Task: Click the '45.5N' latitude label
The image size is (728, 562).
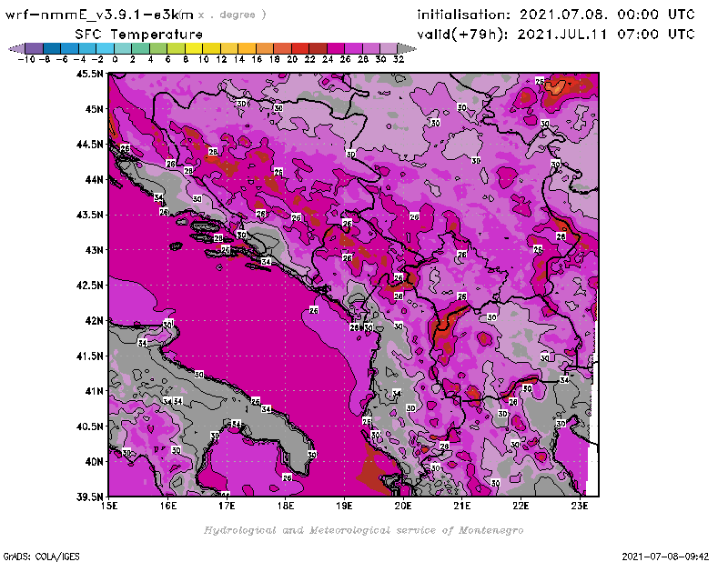Action: click(x=89, y=74)
